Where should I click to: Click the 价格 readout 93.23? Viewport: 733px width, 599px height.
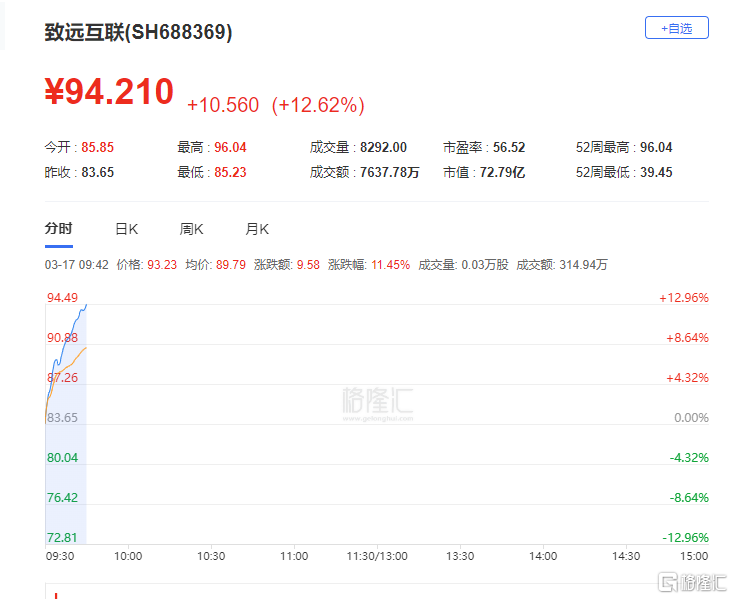tap(162, 265)
